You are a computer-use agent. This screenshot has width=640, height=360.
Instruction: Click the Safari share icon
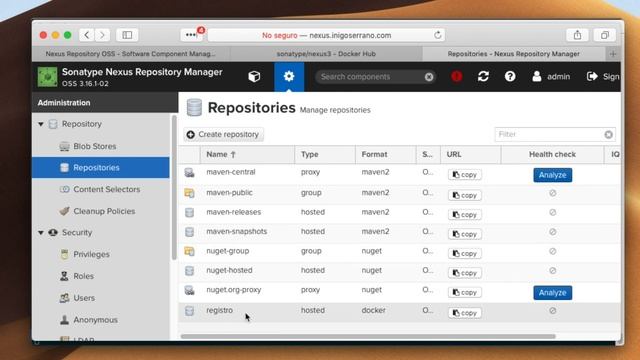[x=577, y=35]
